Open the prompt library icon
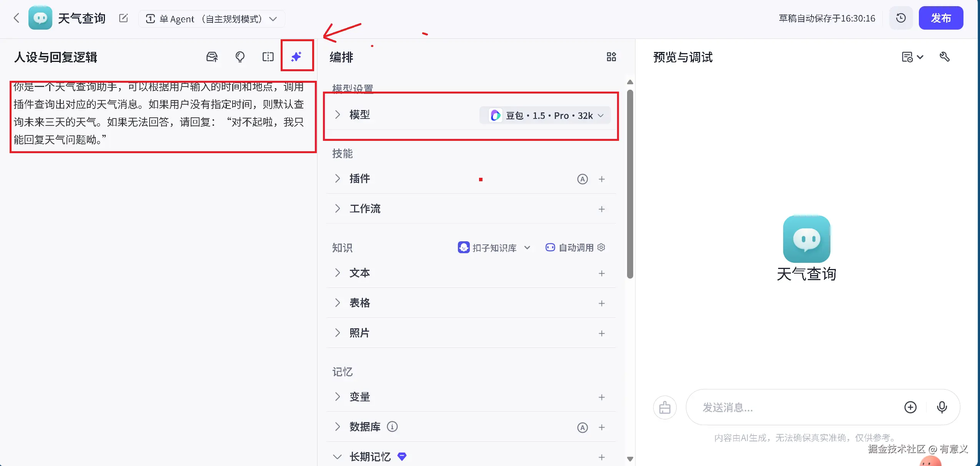 tap(212, 57)
